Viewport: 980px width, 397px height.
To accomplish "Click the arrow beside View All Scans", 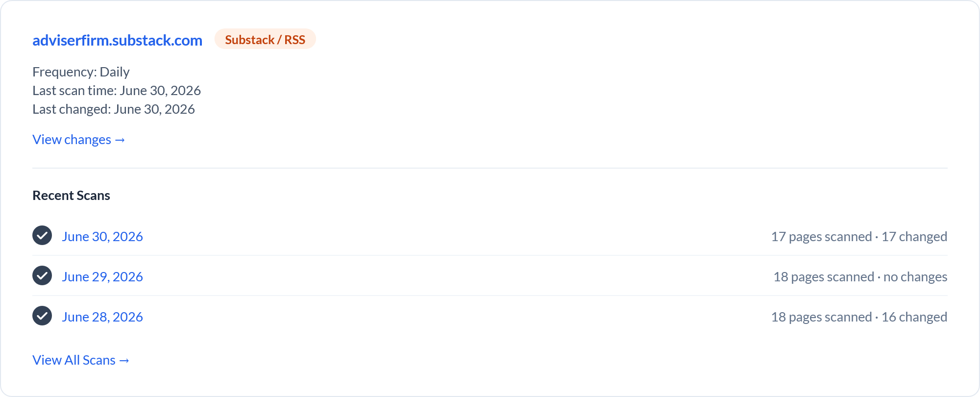I will tap(124, 361).
